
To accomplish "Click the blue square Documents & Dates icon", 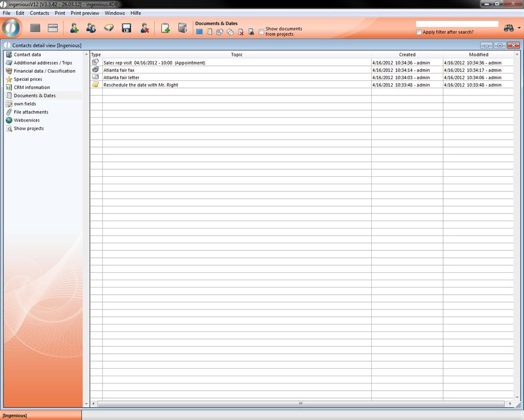I will [199, 32].
